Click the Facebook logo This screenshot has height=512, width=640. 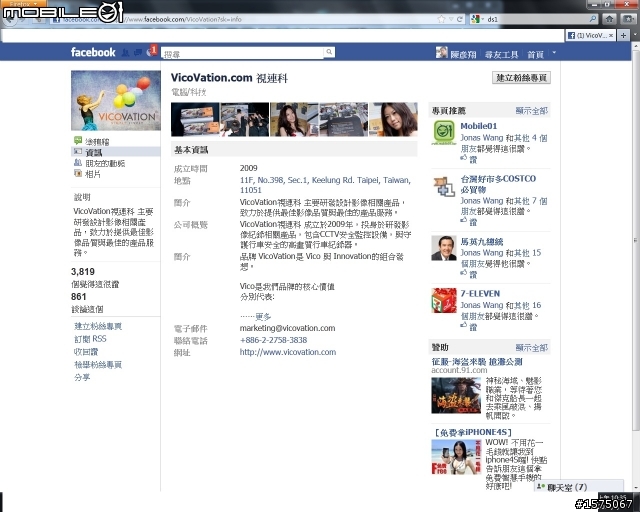pyautogui.click(x=93, y=52)
